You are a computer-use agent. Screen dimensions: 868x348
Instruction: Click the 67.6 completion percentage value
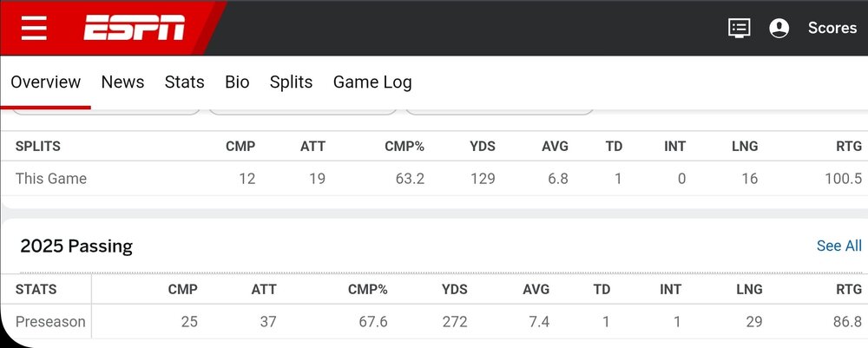pyautogui.click(x=372, y=322)
